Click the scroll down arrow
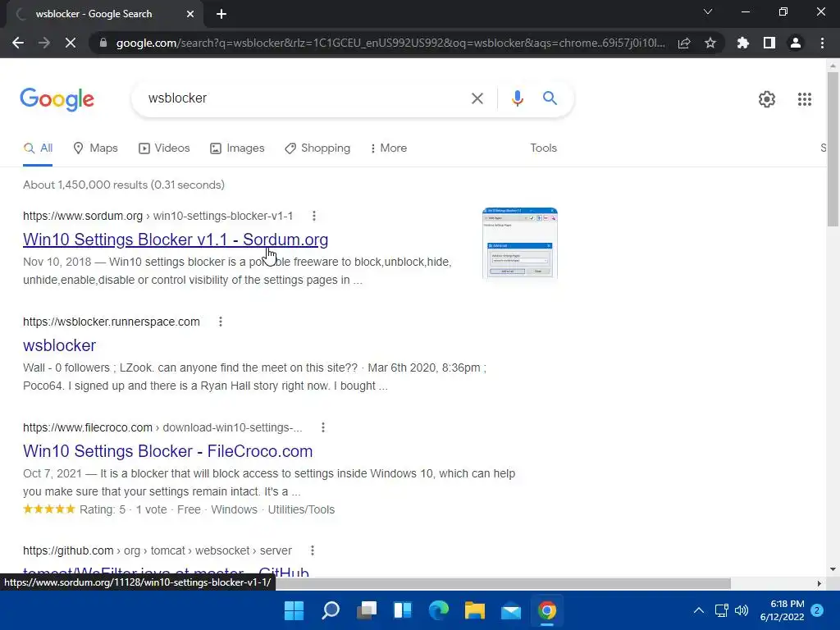The image size is (840, 630). point(833,569)
